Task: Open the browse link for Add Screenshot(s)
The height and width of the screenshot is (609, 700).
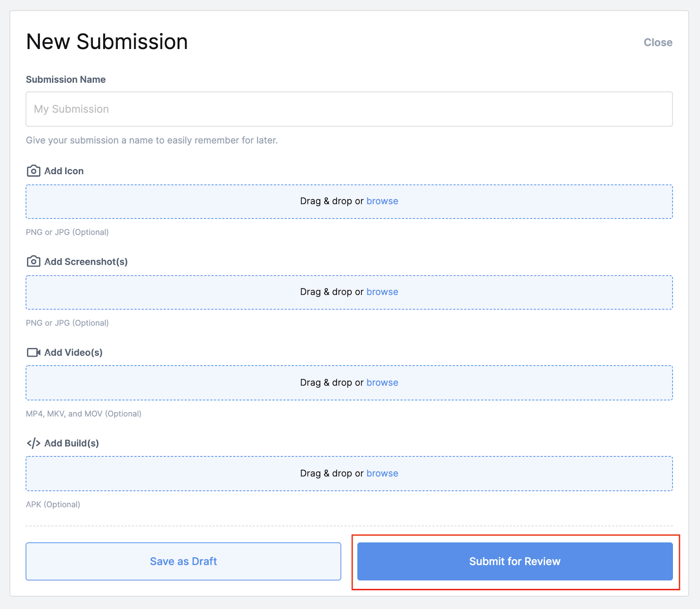Action: coord(382,292)
